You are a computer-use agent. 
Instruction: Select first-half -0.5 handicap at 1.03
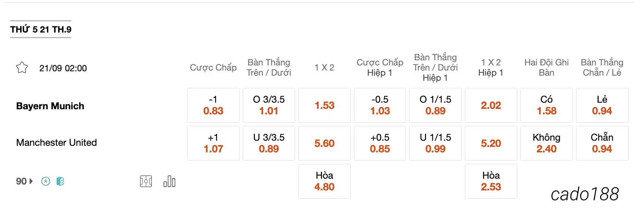click(380, 105)
